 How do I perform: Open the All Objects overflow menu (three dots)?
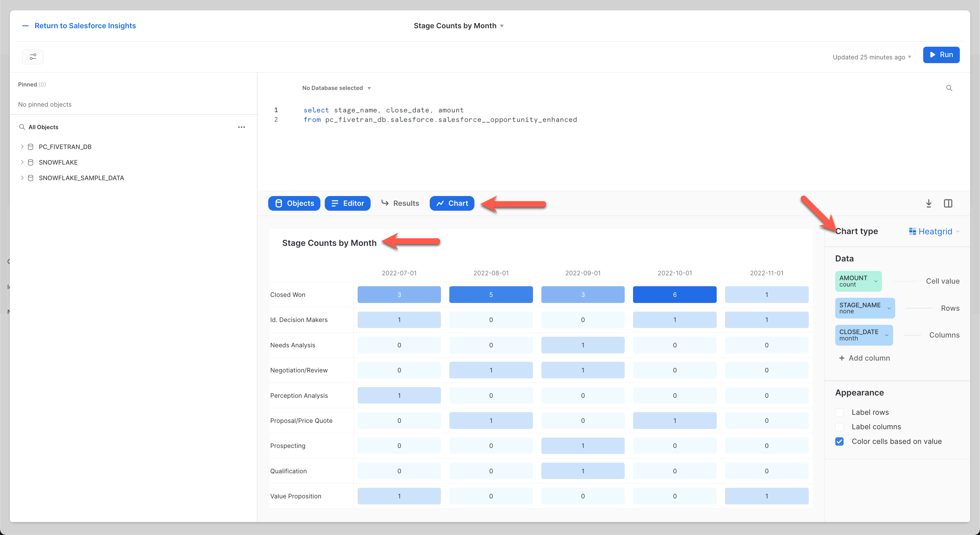coord(242,127)
